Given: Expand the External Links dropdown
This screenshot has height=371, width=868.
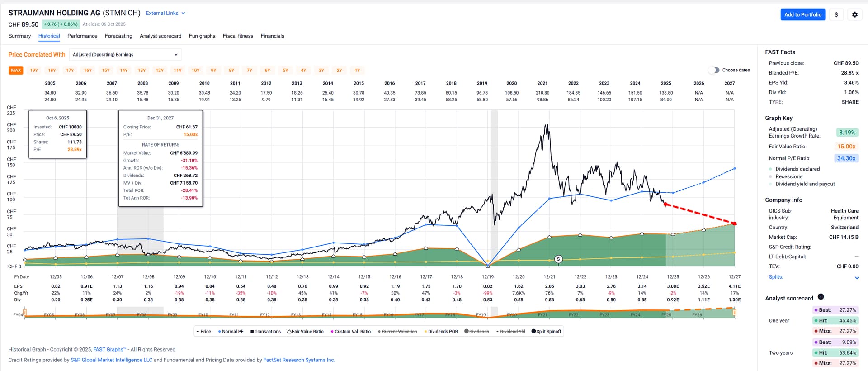Looking at the screenshot, I should click(165, 13).
